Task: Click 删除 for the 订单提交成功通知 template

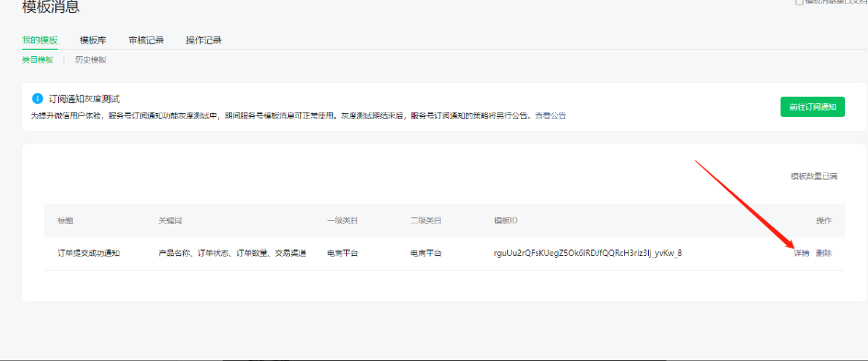Action: (x=824, y=253)
